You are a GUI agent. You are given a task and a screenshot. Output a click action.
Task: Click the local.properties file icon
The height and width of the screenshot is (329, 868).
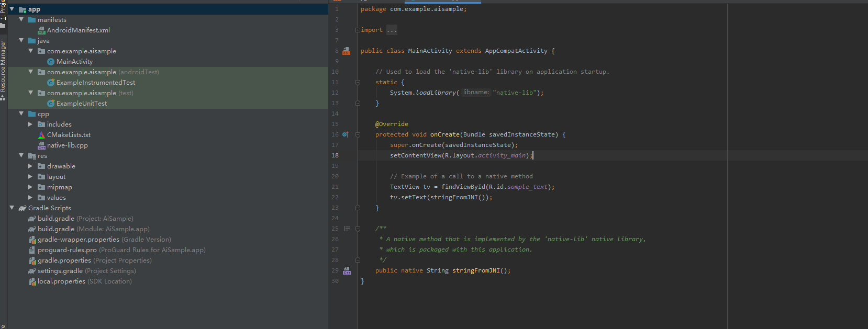pos(32,281)
